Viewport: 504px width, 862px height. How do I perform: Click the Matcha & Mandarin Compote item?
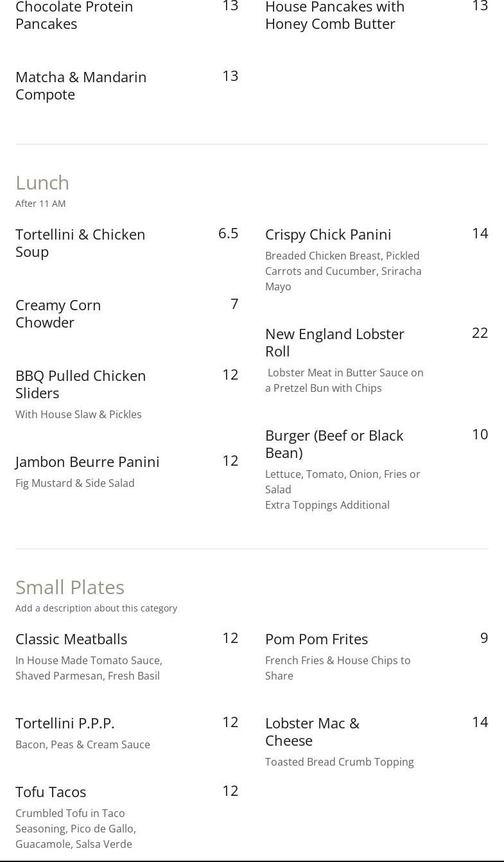click(81, 85)
